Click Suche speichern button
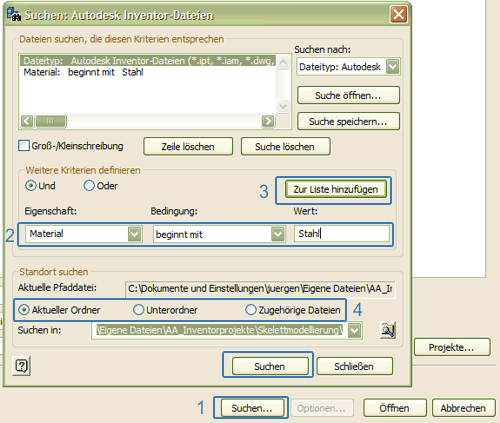 (x=348, y=121)
